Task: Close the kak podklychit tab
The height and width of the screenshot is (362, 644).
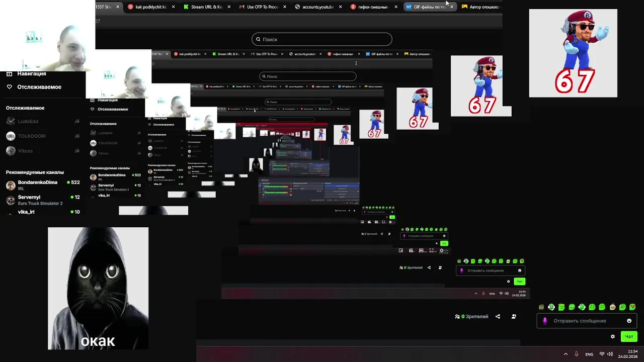Action: (174, 7)
